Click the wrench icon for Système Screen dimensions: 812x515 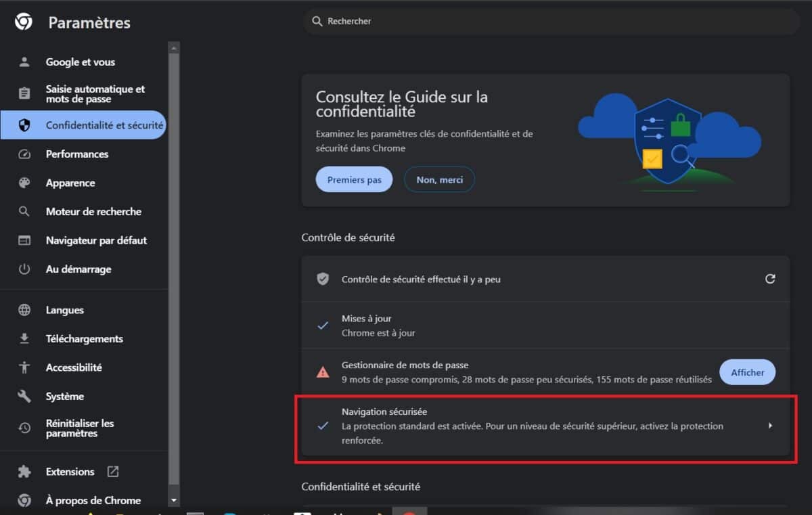(x=24, y=396)
